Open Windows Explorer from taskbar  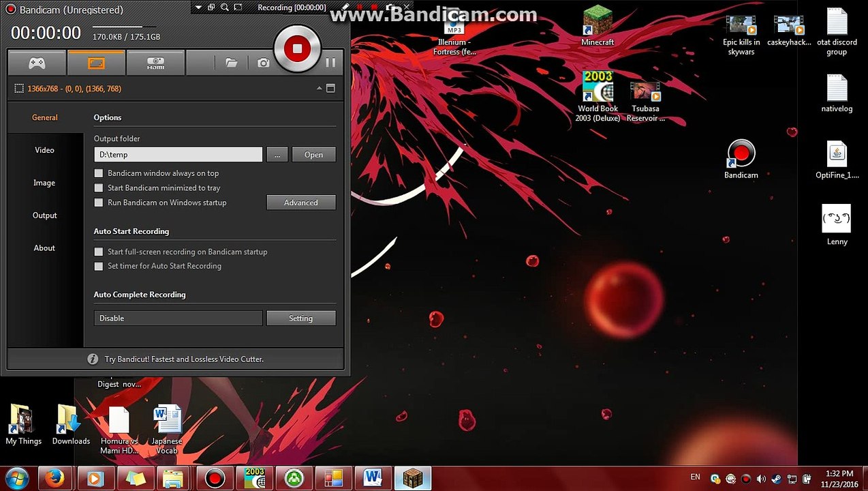[175, 478]
